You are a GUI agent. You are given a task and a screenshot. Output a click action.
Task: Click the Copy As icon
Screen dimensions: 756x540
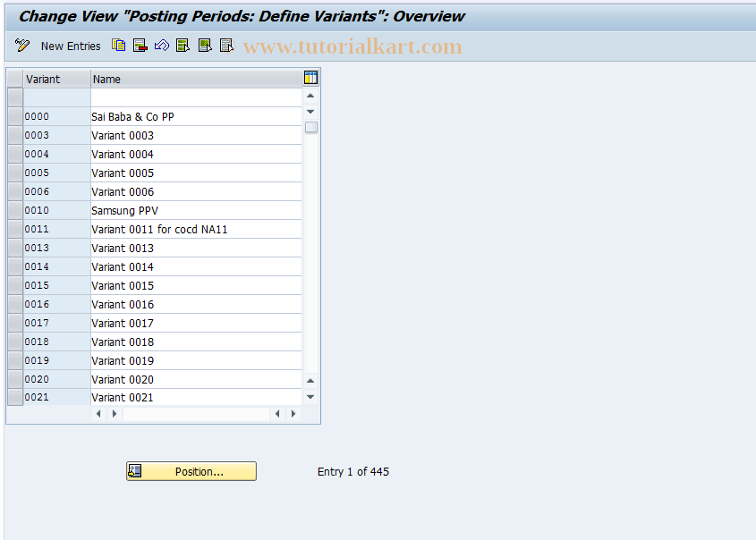pyautogui.click(x=118, y=45)
